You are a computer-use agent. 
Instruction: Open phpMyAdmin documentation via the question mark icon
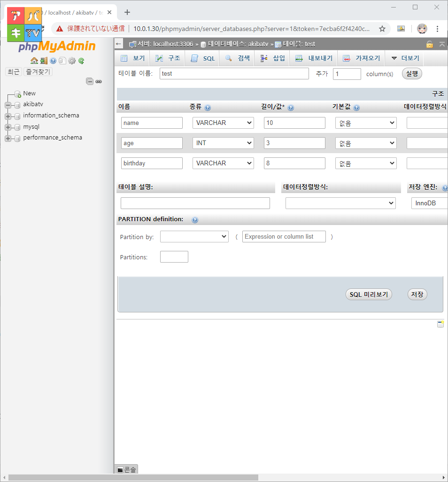pyautogui.click(x=53, y=61)
